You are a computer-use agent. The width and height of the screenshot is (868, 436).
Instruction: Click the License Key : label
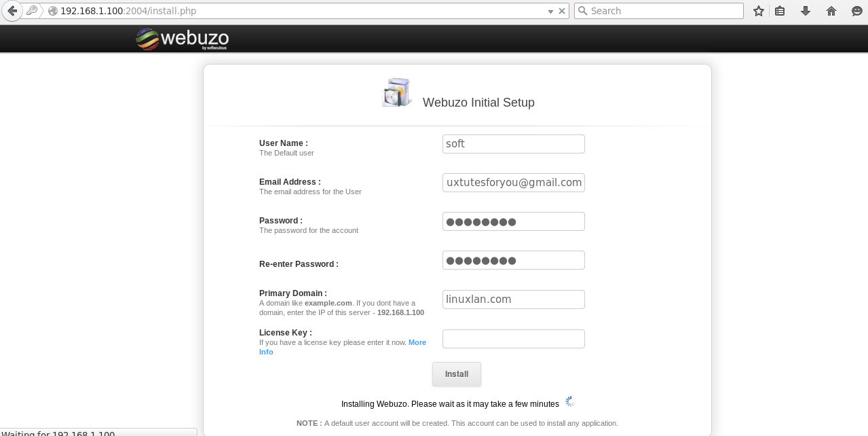[286, 333]
